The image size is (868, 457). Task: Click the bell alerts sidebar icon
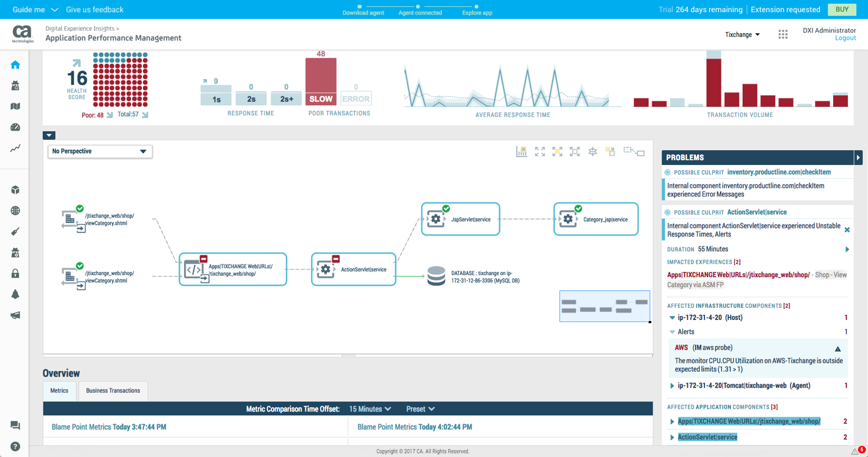pos(15,294)
